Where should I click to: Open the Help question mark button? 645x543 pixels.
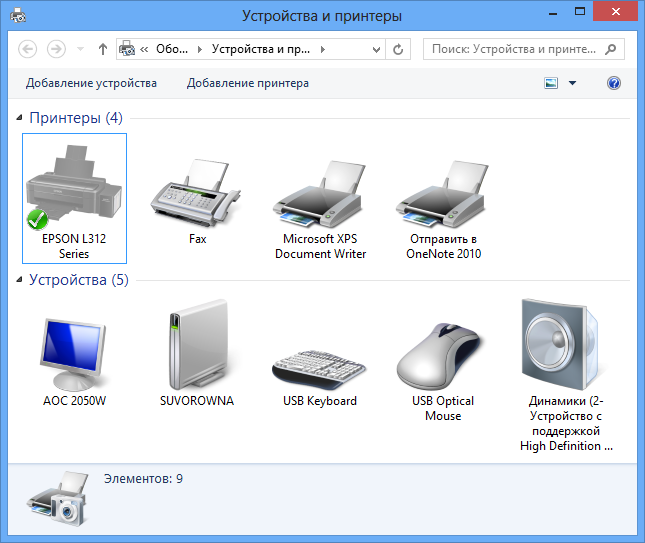[614, 83]
